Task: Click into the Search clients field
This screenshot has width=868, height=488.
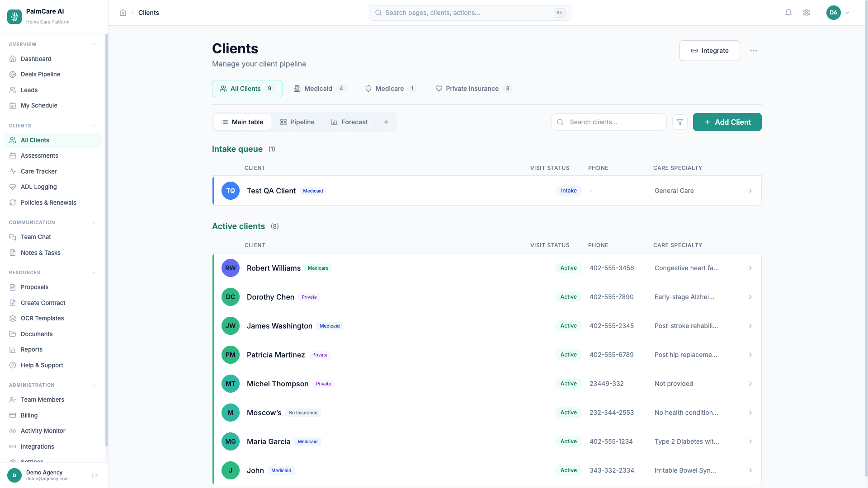Action: click(x=609, y=122)
